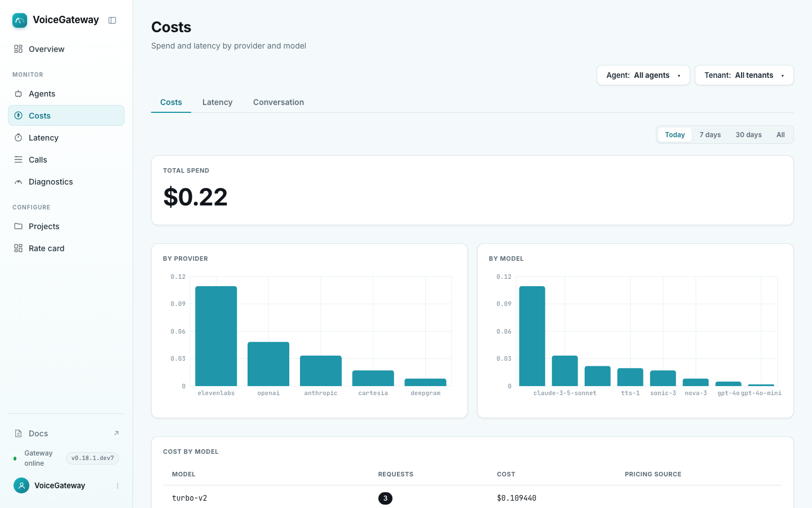Switch to the Latency tab

pos(218,102)
